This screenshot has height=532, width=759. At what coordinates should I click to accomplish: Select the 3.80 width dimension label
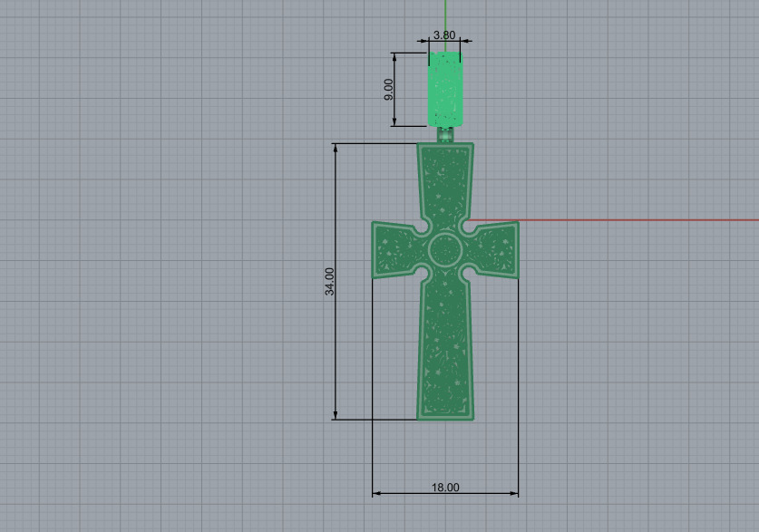pyautogui.click(x=444, y=35)
